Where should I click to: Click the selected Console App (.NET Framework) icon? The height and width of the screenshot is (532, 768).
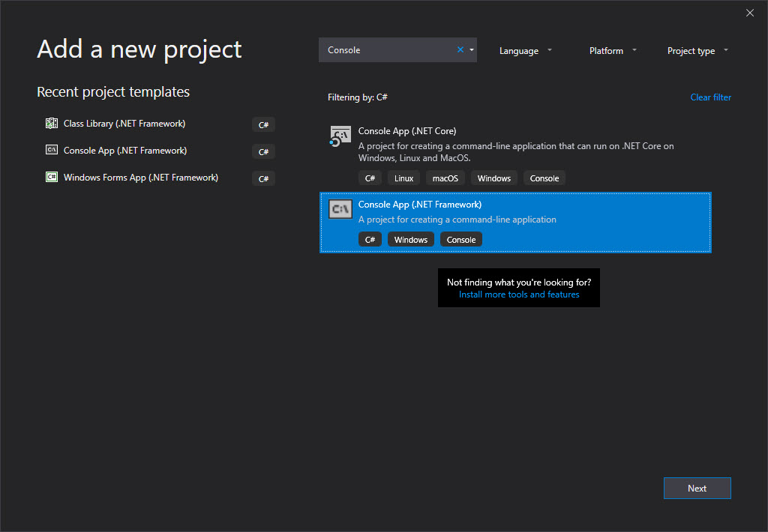click(340, 210)
